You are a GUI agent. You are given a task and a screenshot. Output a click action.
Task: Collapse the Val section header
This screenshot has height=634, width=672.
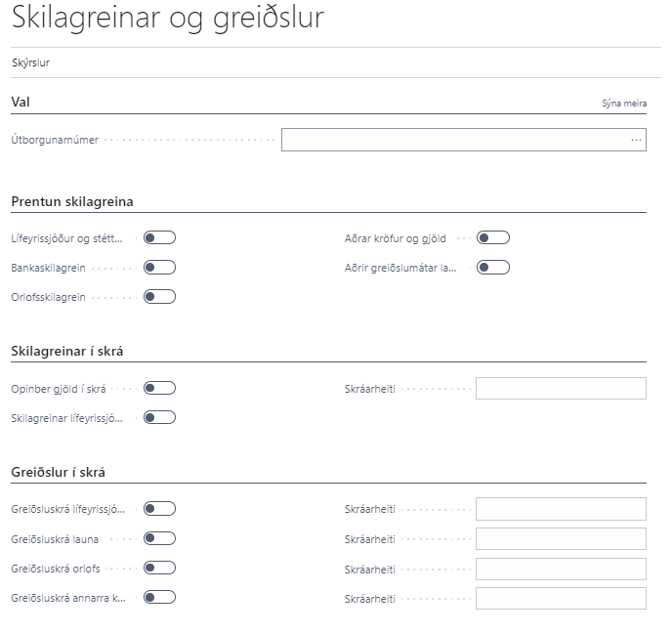click(21, 102)
